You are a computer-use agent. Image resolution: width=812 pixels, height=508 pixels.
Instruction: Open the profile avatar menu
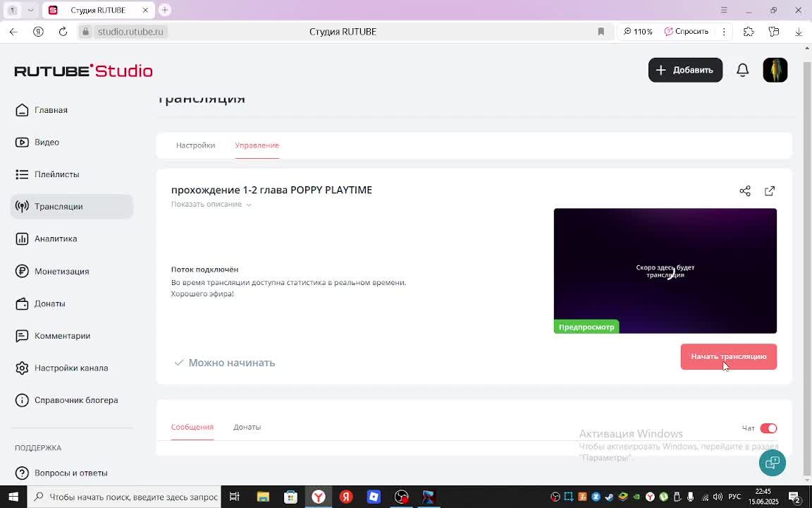[x=775, y=70]
